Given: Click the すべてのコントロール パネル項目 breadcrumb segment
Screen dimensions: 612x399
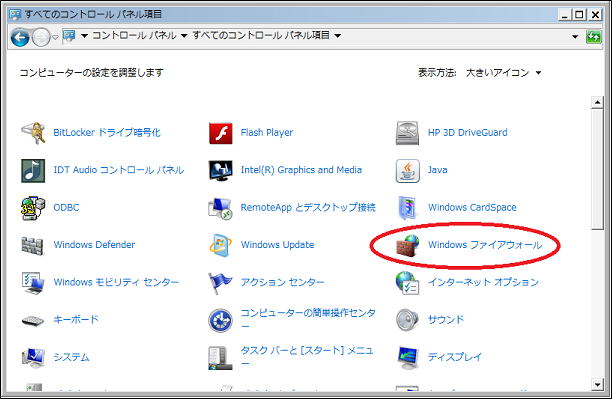Looking at the screenshot, I should click(x=261, y=36).
